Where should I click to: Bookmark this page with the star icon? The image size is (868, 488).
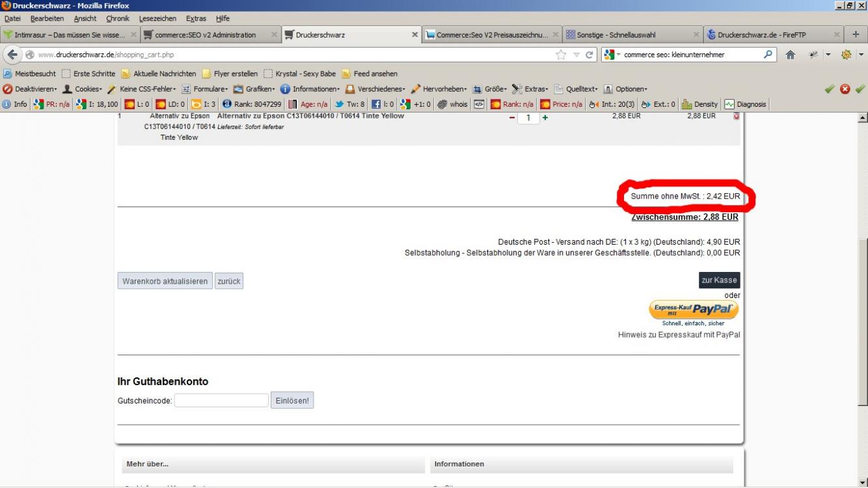pyautogui.click(x=562, y=55)
